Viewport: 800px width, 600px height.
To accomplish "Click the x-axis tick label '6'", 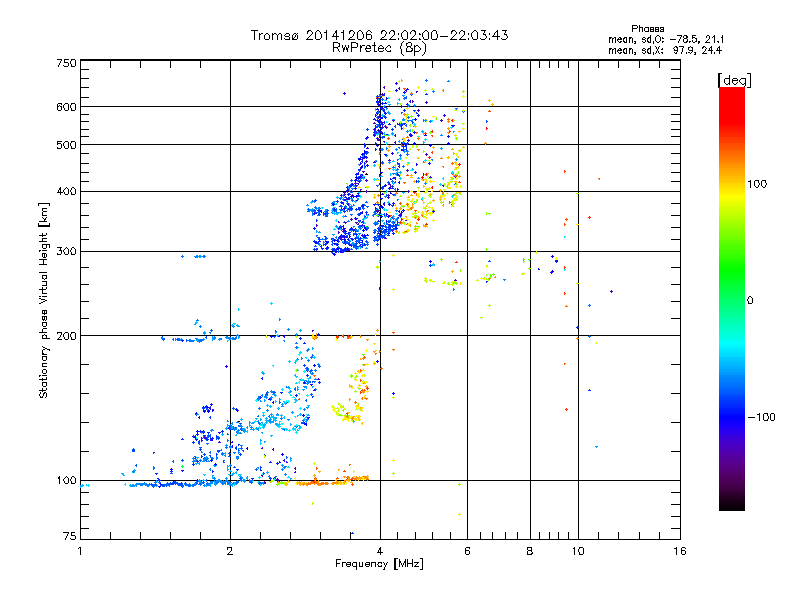I will (x=467, y=552).
